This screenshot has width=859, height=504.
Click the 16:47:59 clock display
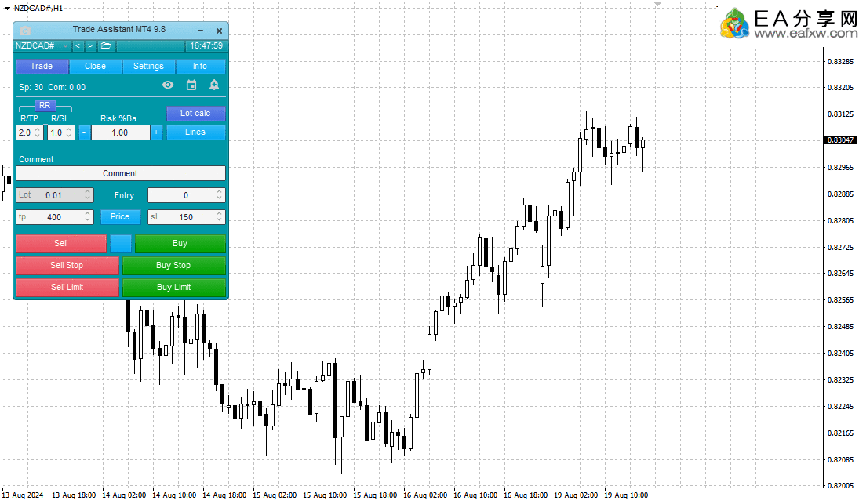[206, 46]
